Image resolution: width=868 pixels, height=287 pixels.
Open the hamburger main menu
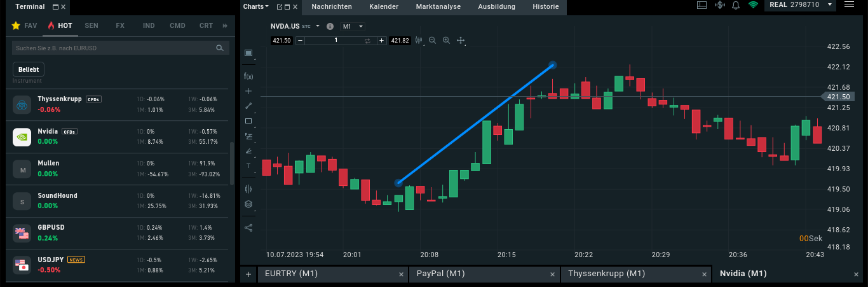click(x=850, y=5)
